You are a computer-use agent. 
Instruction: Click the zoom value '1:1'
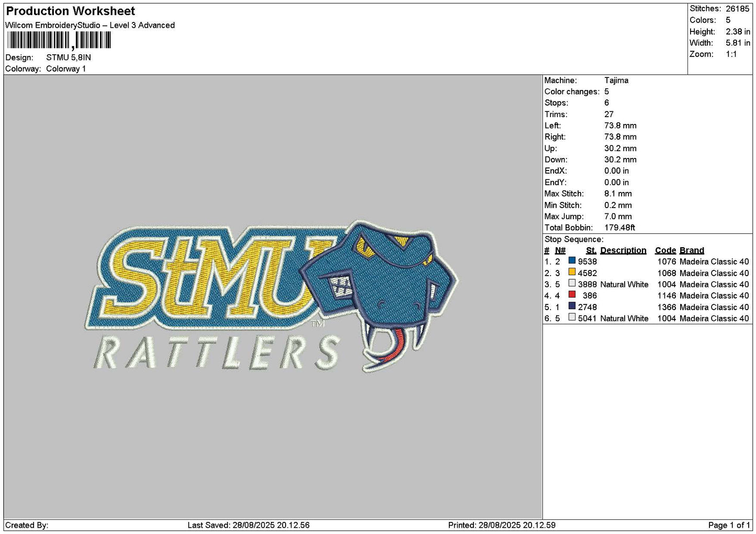tap(731, 54)
